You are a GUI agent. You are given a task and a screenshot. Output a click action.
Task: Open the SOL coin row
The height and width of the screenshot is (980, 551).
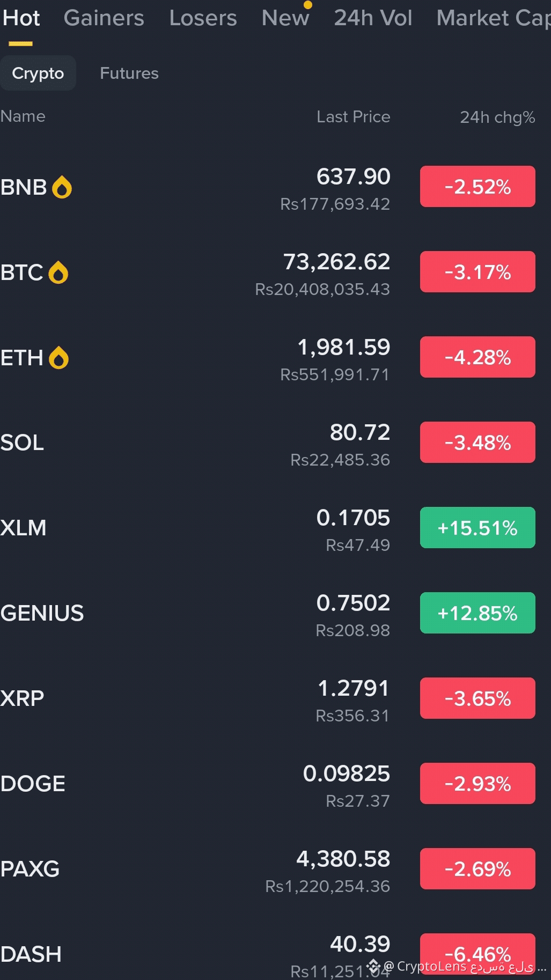pyautogui.click(x=275, y=443)
